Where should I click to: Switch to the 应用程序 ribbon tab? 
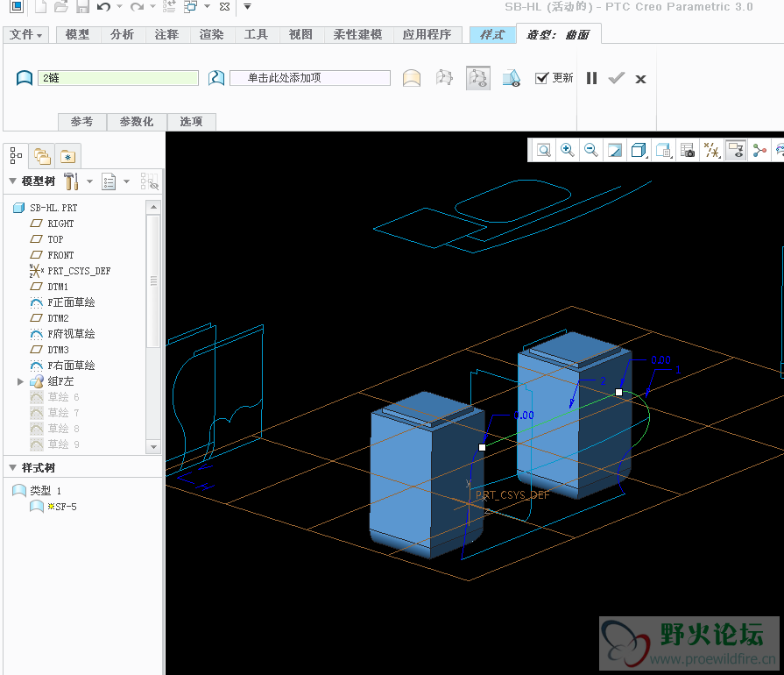pyautogui.click(x=427, y=34)
